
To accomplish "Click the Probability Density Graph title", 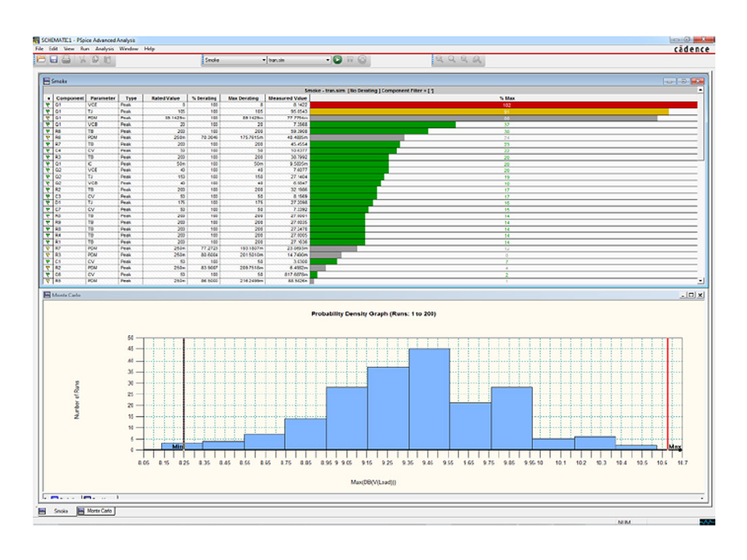I will tap(373, 313).
